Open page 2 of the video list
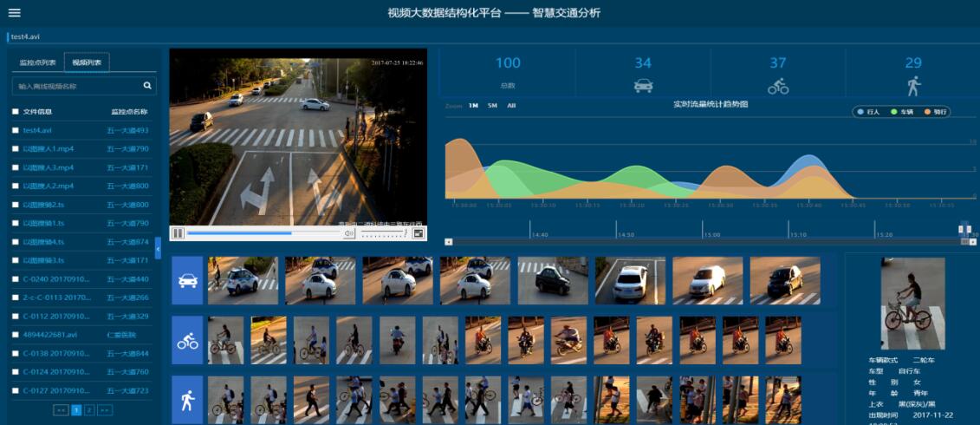Image resolution: width=980 pixels, height=425 pixels. point(89,409)
